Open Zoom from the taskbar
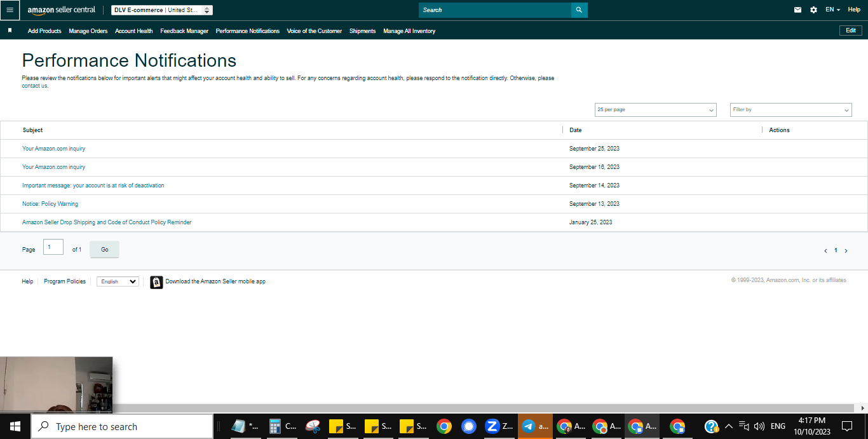Screen dimensions: 868x439 (x=499, y=426)
